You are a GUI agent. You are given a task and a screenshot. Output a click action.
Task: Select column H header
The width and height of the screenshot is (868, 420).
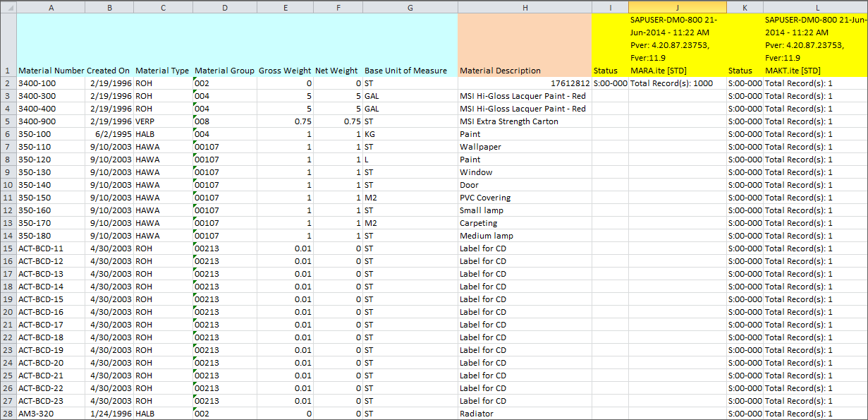point(525,6)
